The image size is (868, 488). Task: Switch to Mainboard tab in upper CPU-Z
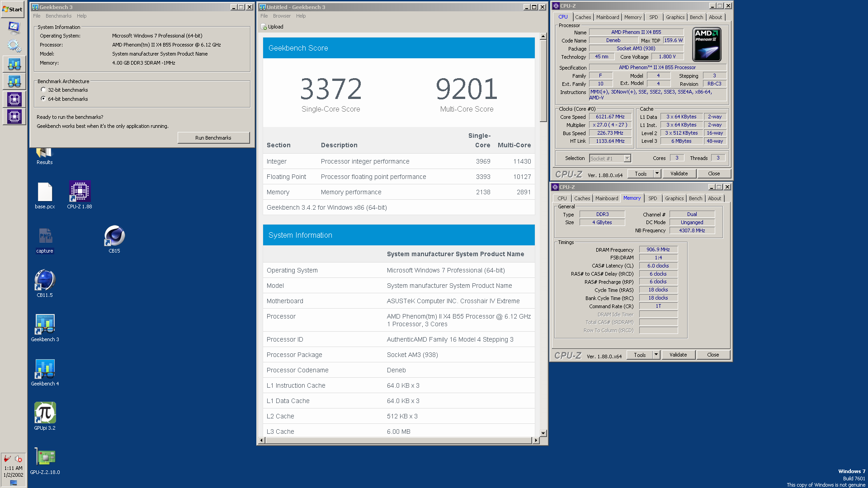(x=608, y=17)
